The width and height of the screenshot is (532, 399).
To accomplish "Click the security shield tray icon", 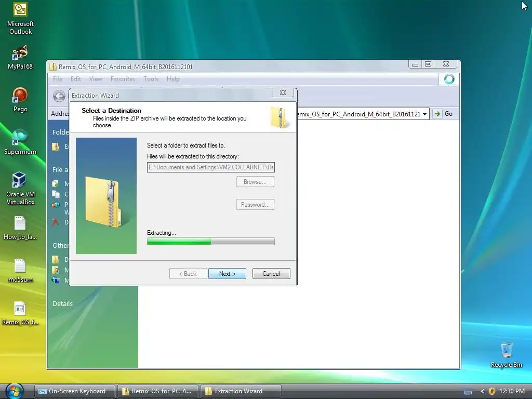I will 491,391.
